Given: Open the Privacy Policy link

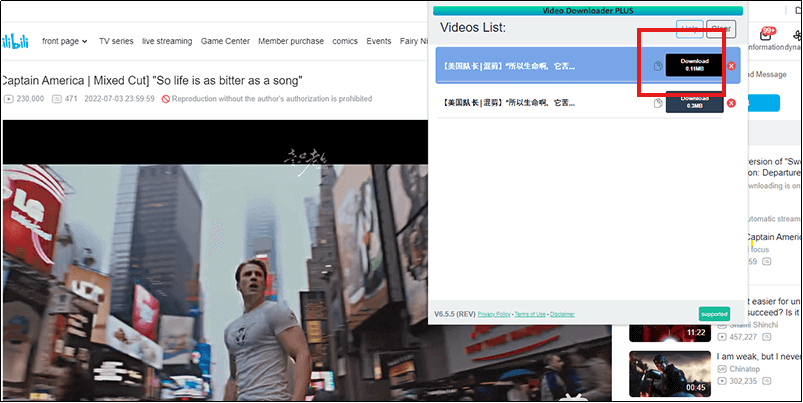Looking at the screenshot, I should (x=494, y=314).
